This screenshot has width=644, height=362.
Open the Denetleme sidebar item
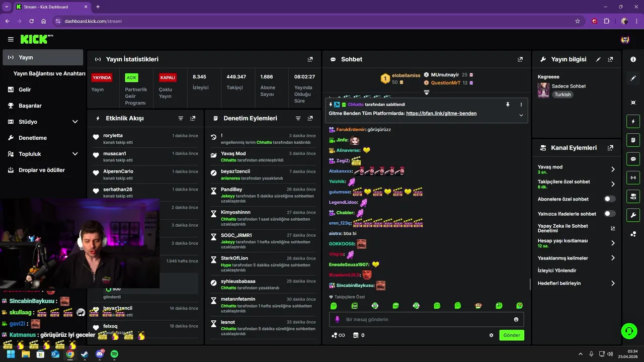(x=43, y=138)
